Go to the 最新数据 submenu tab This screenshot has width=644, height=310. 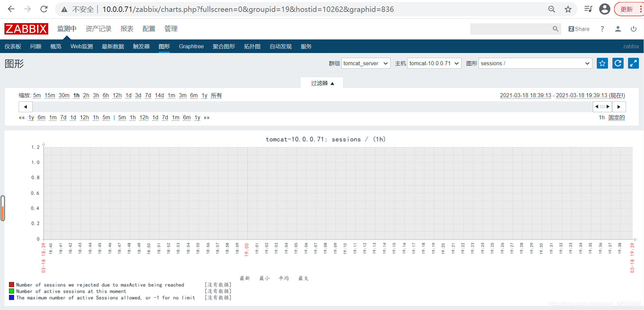(113, 47)
